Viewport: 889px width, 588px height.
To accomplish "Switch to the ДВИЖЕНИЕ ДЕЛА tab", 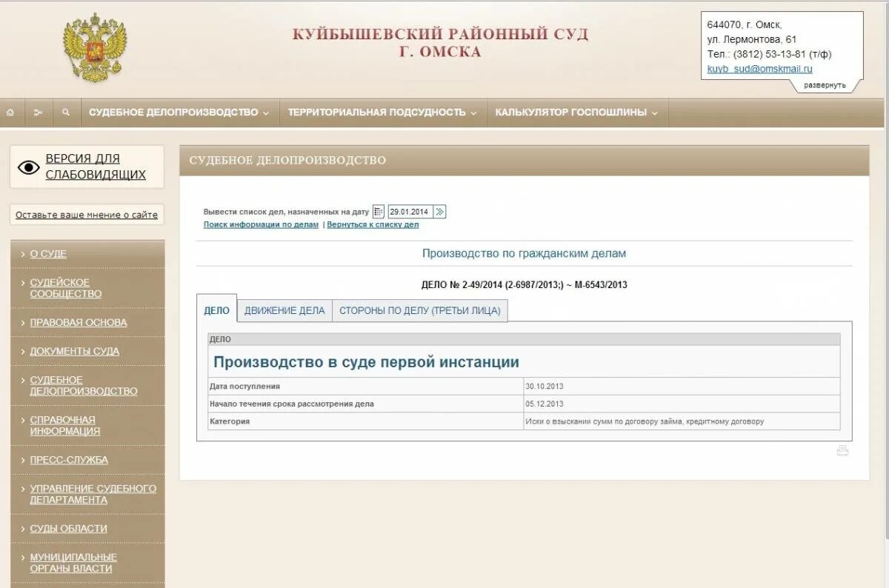I will (284, 310).
